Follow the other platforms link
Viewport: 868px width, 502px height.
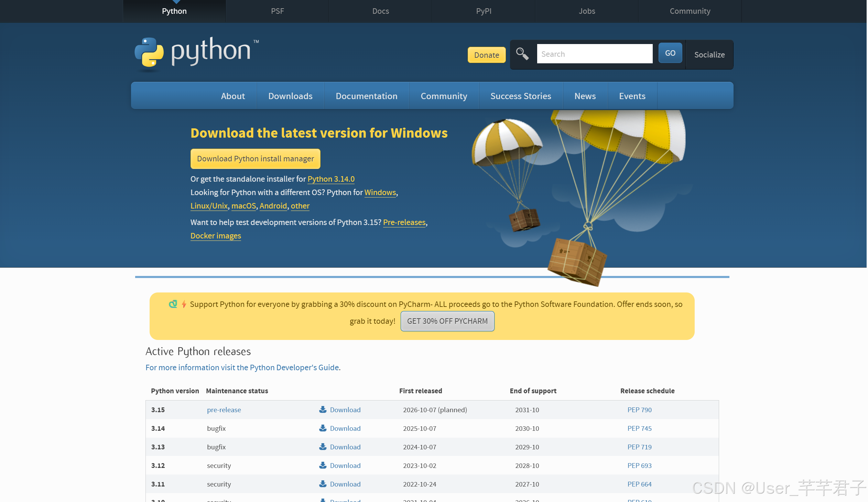(x=300, y=206)
